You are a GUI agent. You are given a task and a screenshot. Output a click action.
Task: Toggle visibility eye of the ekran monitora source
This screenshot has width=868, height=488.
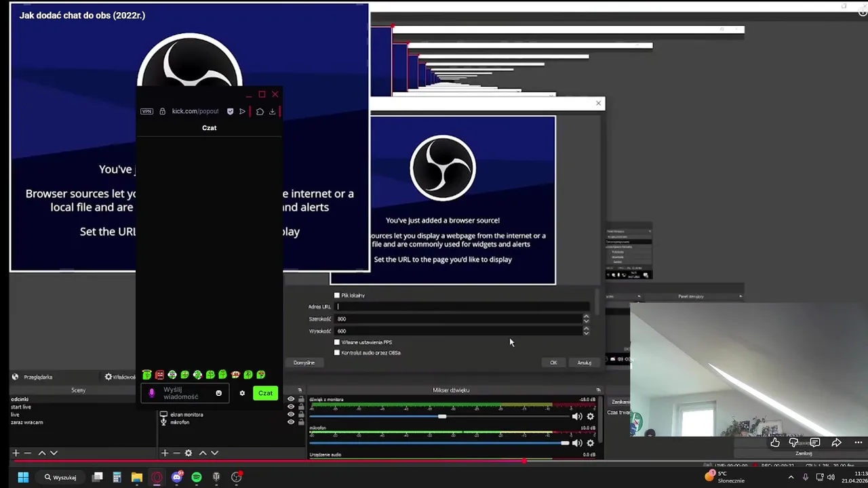(291, 414)
